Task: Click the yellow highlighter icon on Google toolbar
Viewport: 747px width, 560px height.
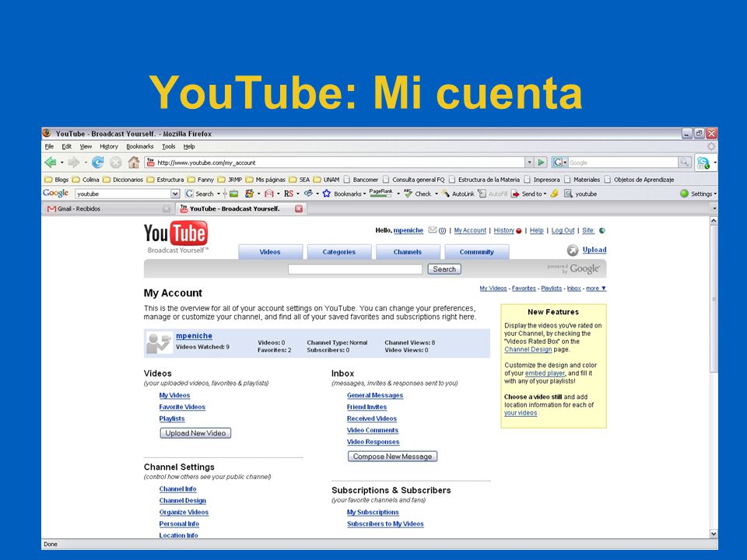Action: click(554, 194)
